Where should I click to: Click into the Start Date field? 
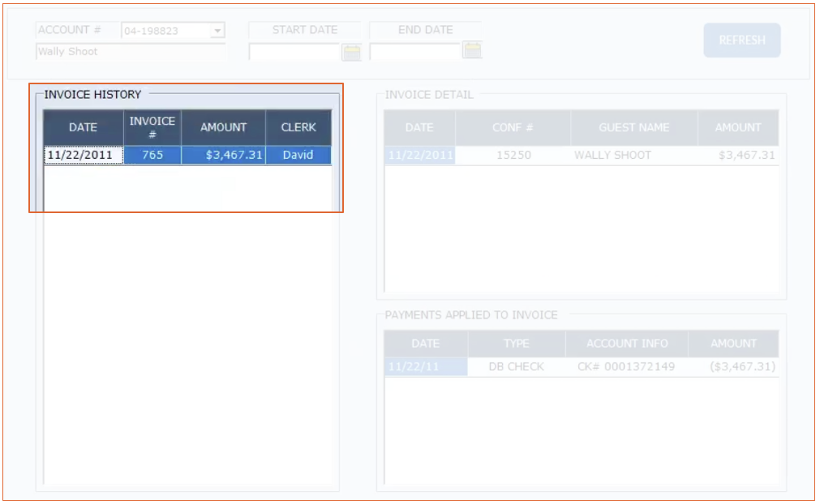294,53
